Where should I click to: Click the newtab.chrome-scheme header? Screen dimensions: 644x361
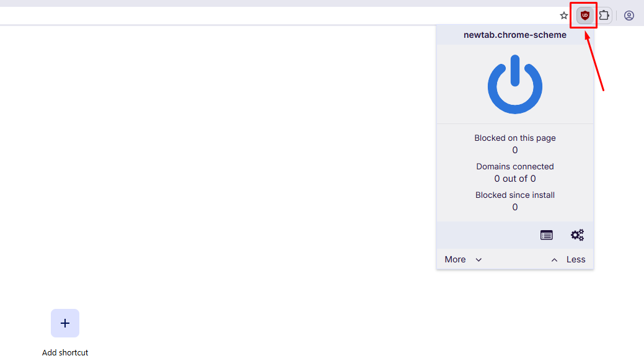(514, 35)
